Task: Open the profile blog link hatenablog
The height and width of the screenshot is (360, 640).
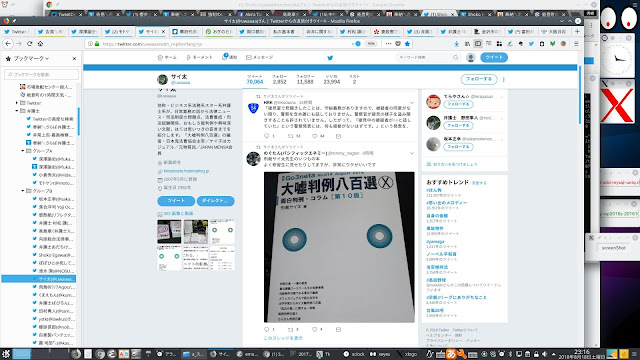Action: (x=186, y=171)
